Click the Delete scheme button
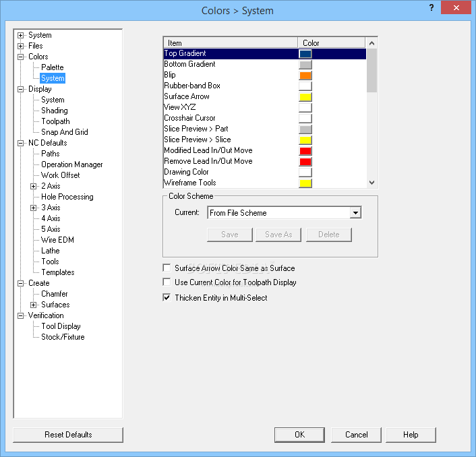 329,235
